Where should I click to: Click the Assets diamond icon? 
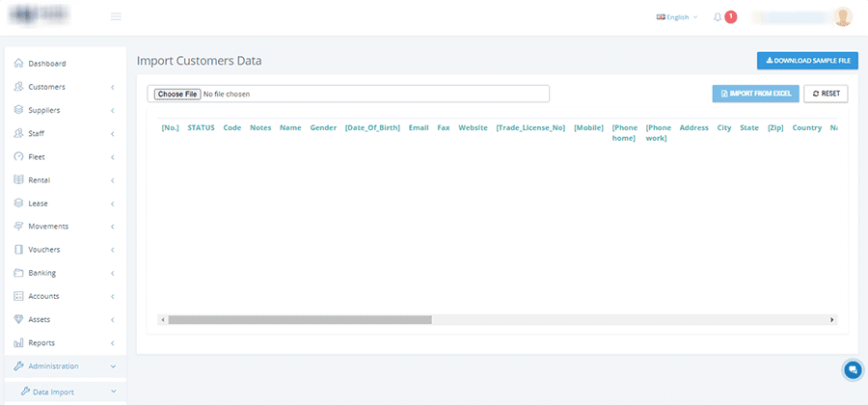(x=19, y=319)
